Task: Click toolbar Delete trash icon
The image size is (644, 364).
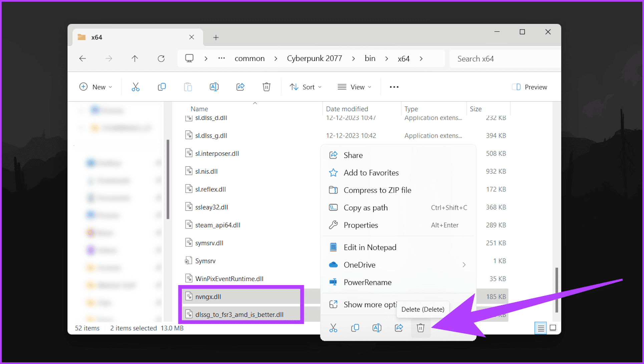Action: pos(266,87)
